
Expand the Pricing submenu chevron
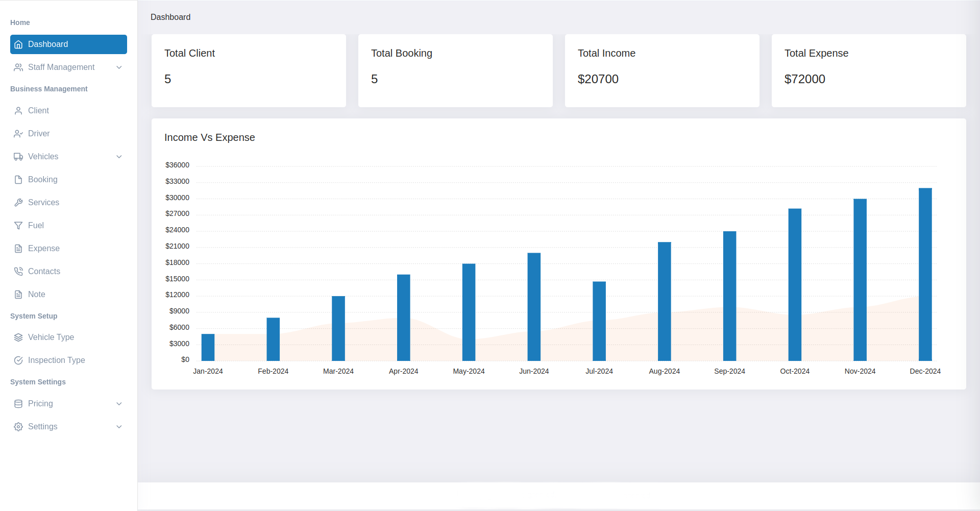coord(119,404)
